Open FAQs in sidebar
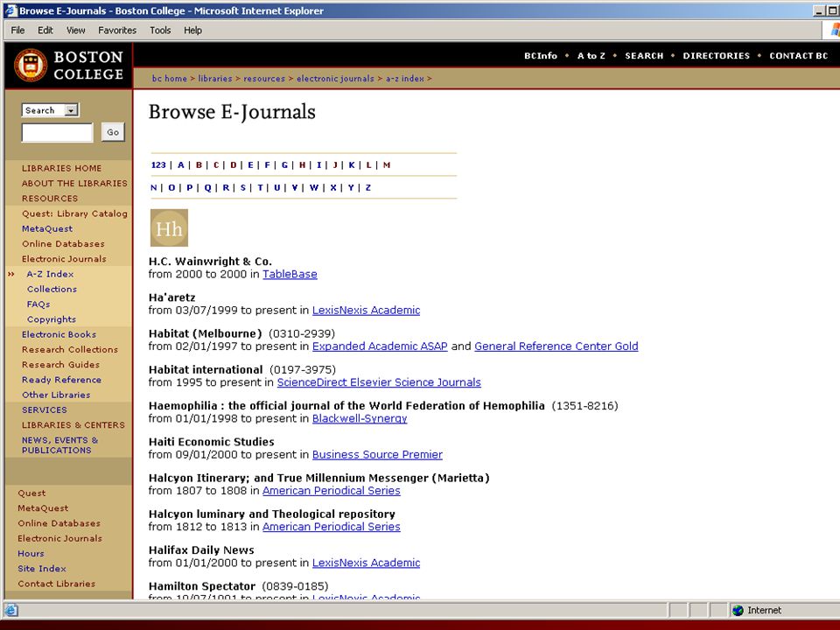Viewport: 840px width, 630px height. pos(38,304)
